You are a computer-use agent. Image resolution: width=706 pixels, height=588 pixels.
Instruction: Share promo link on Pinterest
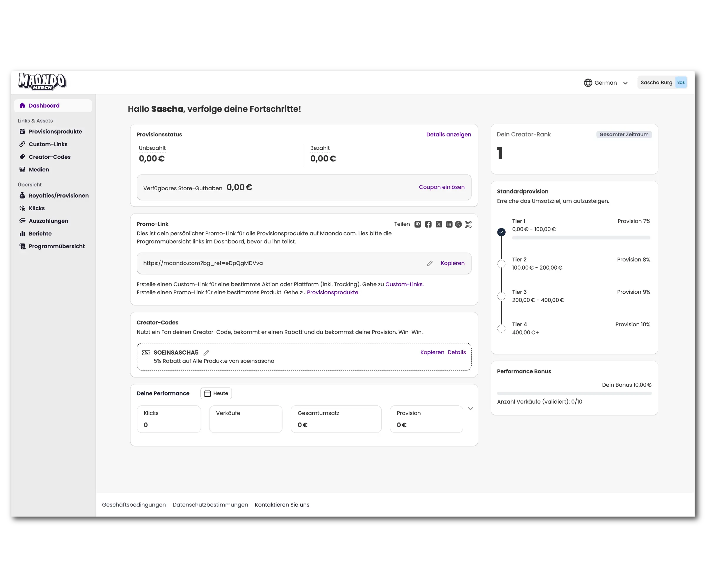[417, 224]
